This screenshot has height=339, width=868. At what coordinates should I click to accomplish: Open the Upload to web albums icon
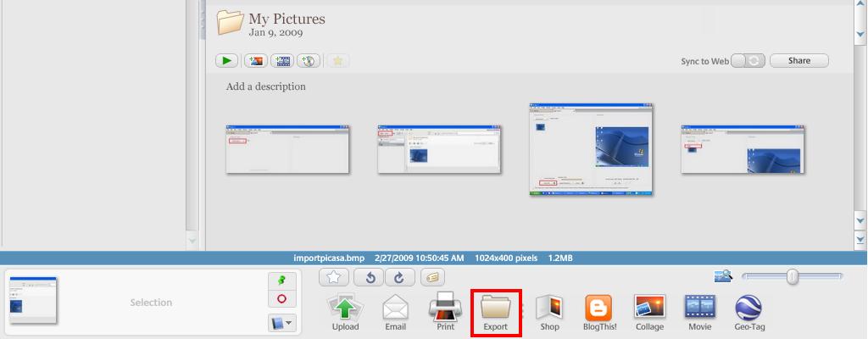tap(345, 307)
